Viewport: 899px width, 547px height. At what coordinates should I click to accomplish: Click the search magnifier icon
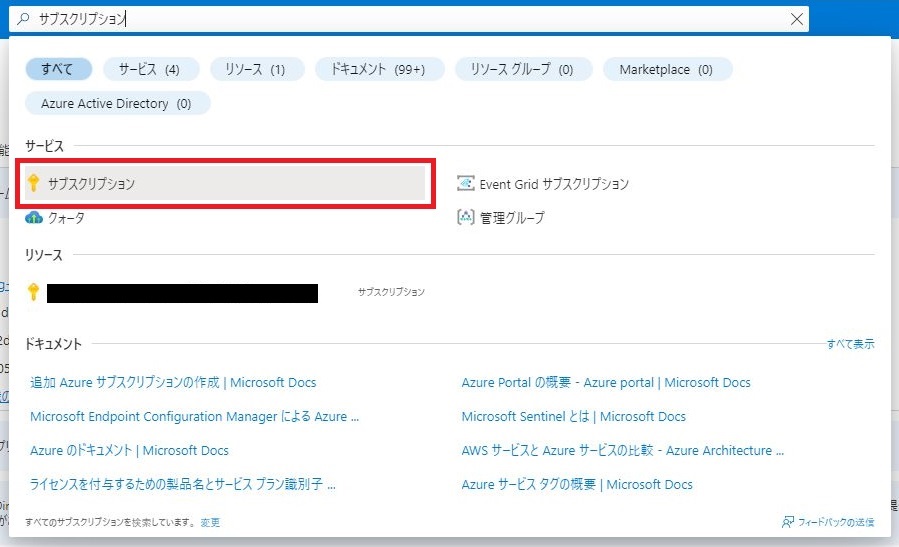click(25, 19)
